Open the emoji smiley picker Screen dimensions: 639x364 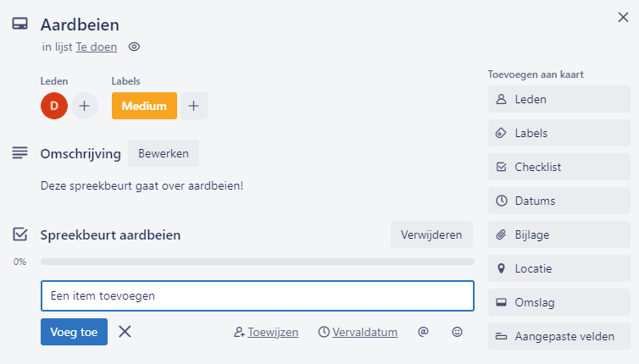pos(458,332)
